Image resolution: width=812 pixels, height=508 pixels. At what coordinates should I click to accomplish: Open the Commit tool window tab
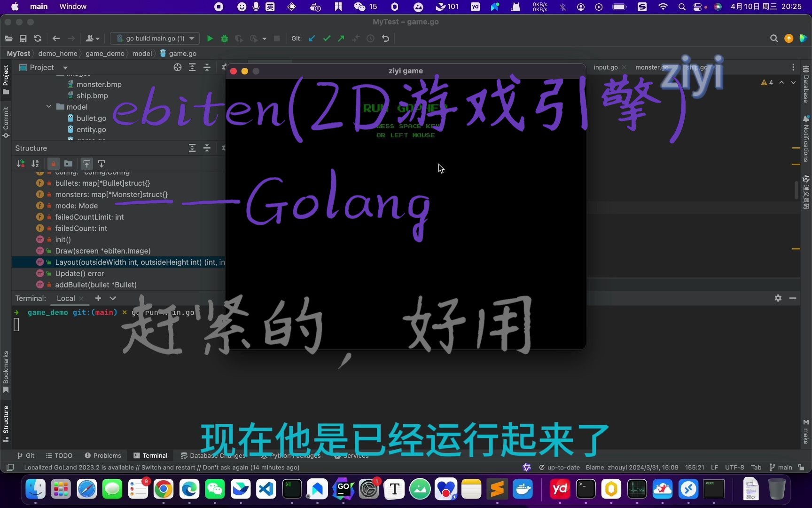point(6,122)
